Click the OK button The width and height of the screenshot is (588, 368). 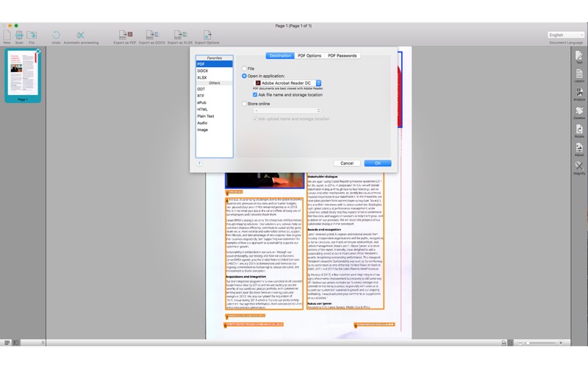(x=378, y=163)
